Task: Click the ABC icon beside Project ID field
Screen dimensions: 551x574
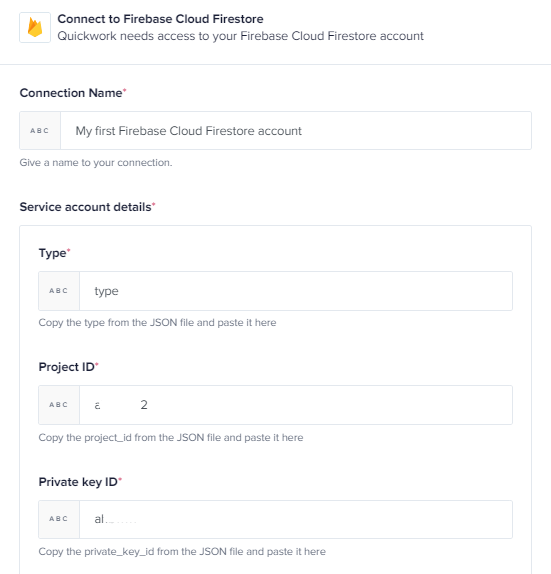Action: pos(59,405)
